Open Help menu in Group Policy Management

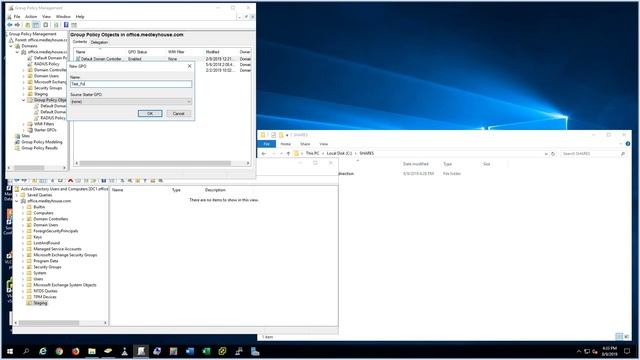80,17
